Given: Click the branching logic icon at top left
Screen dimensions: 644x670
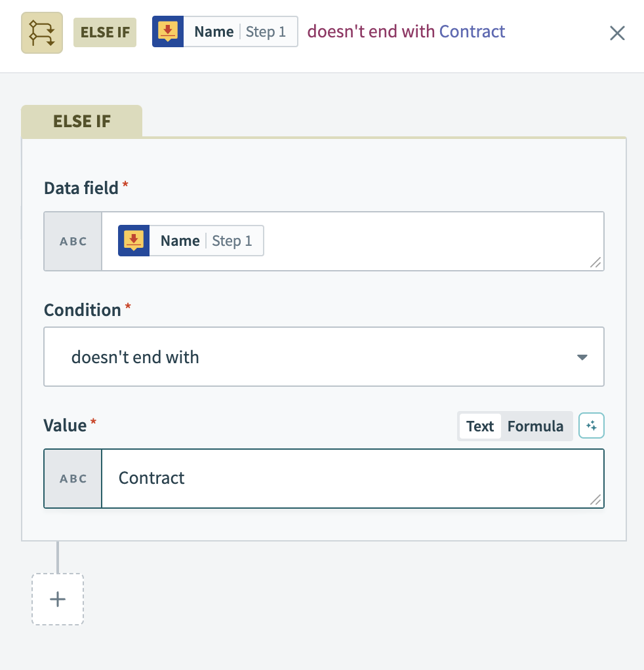Looking at the screenshot, I should [41, 31].
